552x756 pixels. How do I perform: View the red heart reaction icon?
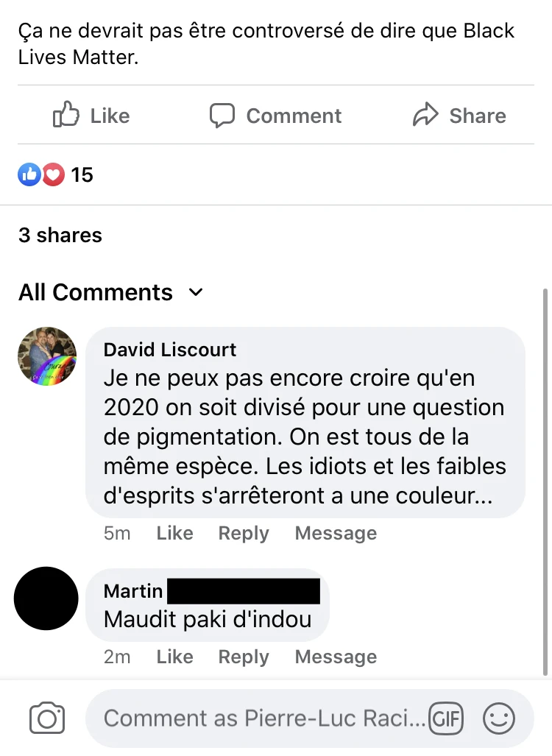[x=53, y=174]
